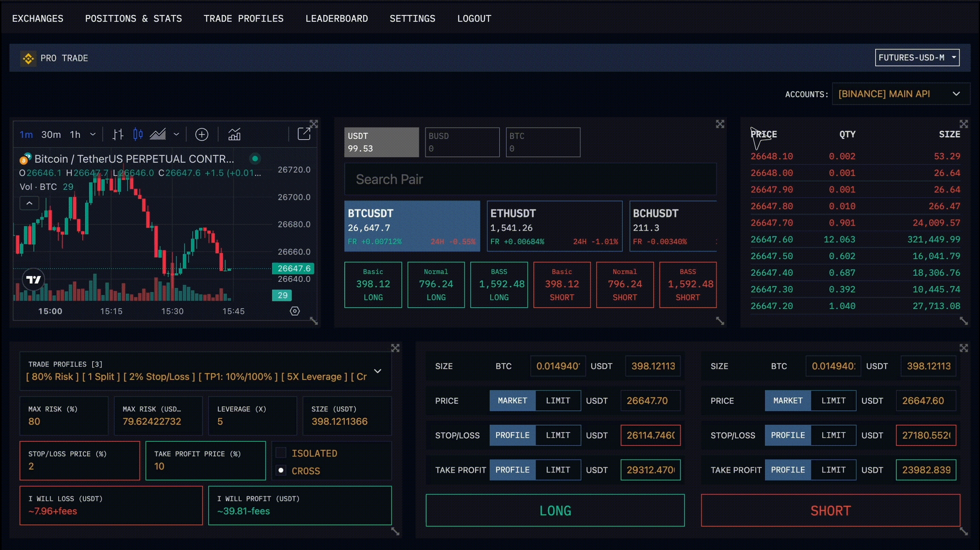Screen dimensions: 980x550
Task: Go to Trade Profiles menu
Action: coord(243,19)
